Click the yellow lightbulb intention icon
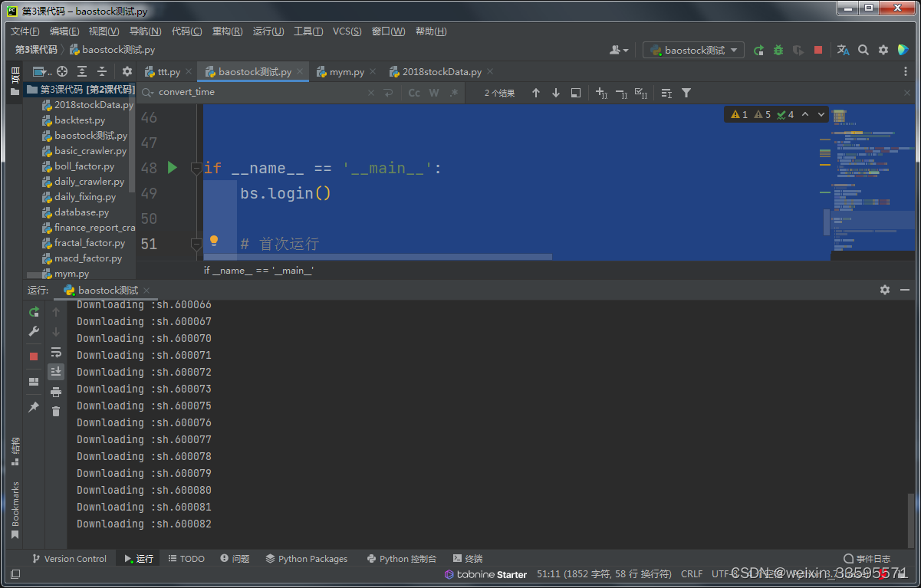 coord(214,241)
